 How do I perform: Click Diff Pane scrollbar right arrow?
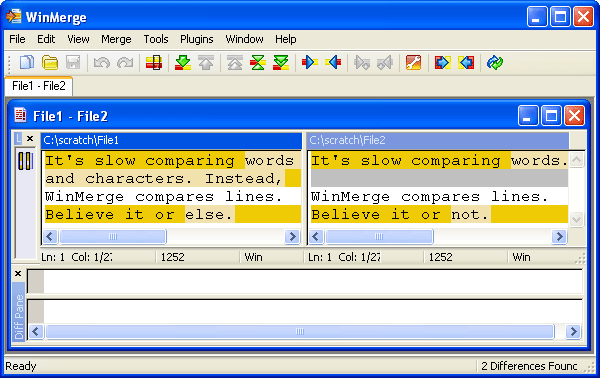573,331
